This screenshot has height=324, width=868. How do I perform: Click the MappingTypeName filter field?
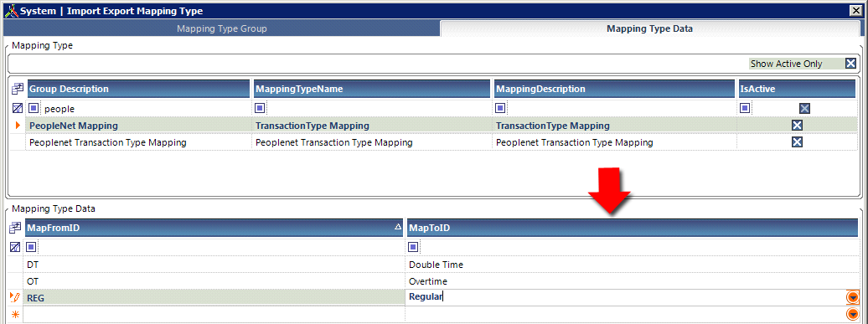(379, 109)
